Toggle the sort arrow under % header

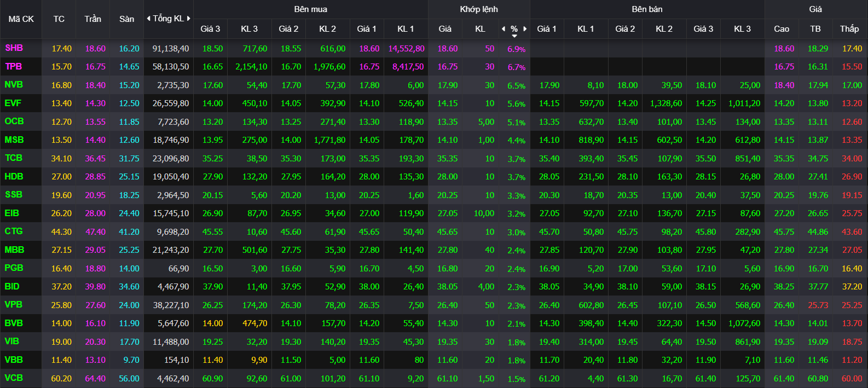(514, 36)
